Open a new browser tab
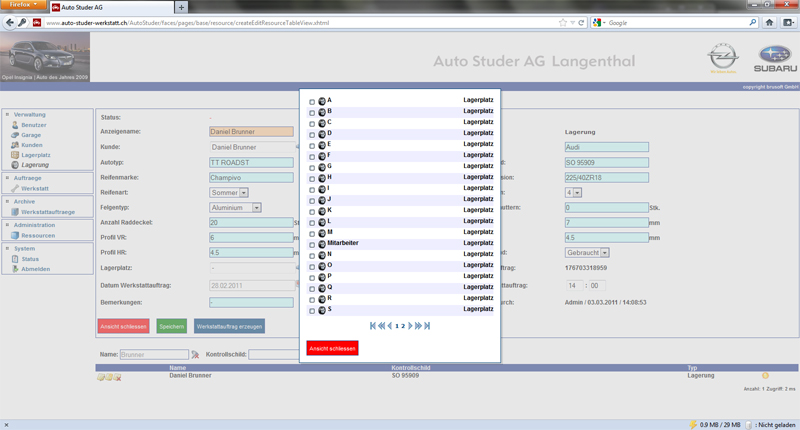800x430 pixels. coord(181,8)
